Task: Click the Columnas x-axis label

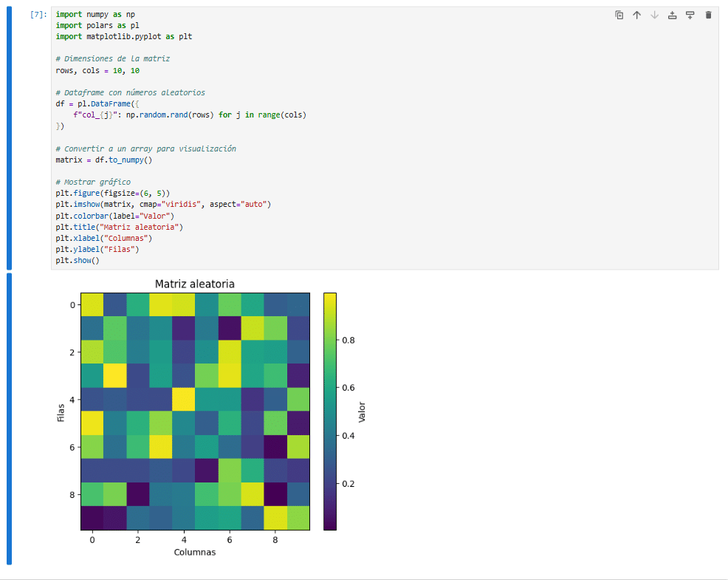Action: point(194,552)
